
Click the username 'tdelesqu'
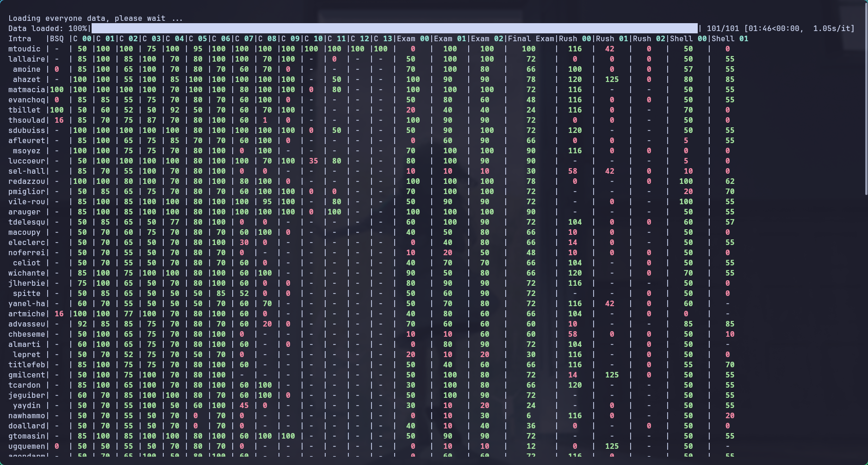pyautogui.click(x=27, y=222)
